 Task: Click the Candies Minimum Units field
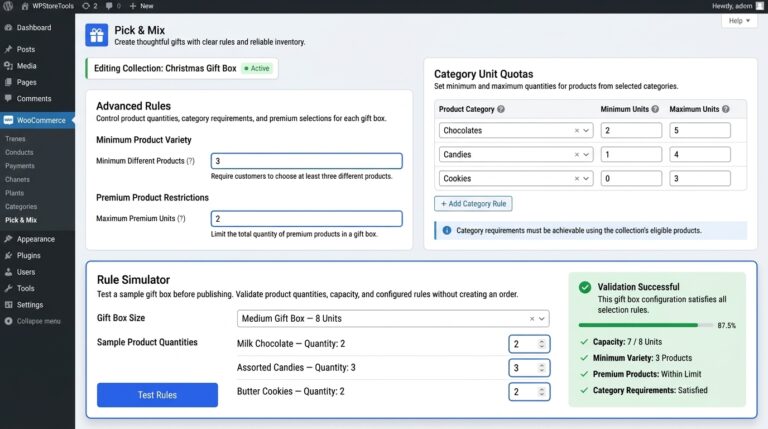[631, 154]
